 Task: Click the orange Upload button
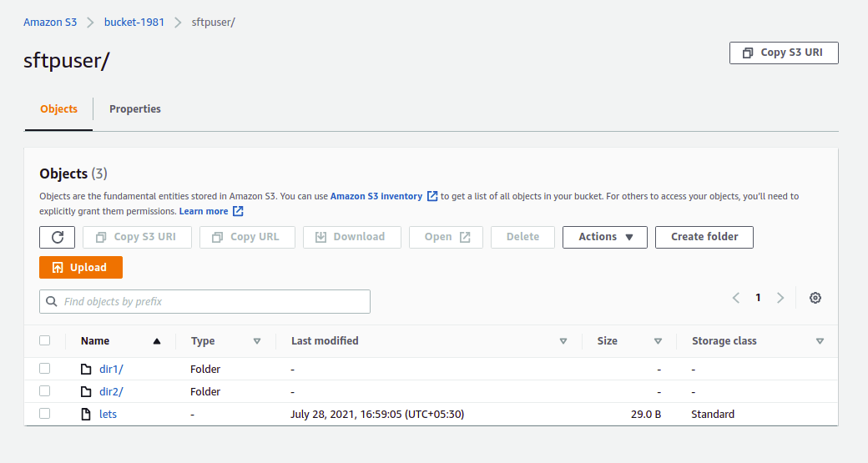coord(81,268)
